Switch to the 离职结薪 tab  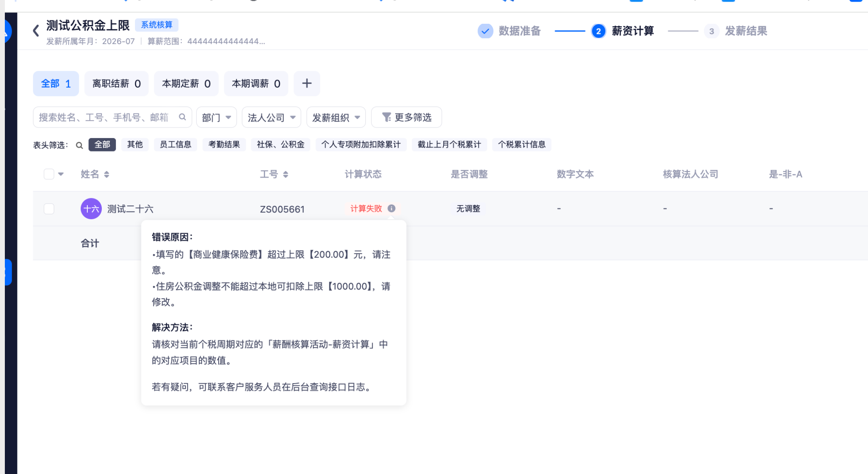click(x=116, y=84)
